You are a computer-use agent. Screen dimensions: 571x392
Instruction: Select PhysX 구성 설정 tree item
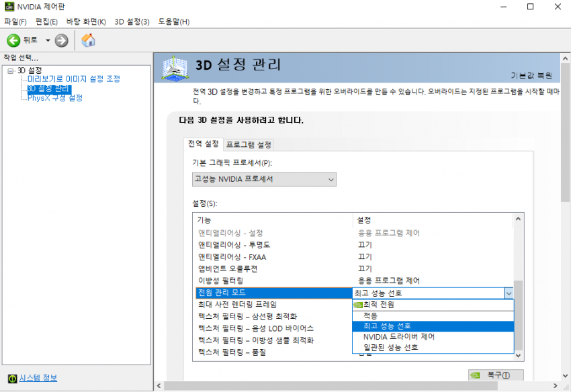[55, 98]
